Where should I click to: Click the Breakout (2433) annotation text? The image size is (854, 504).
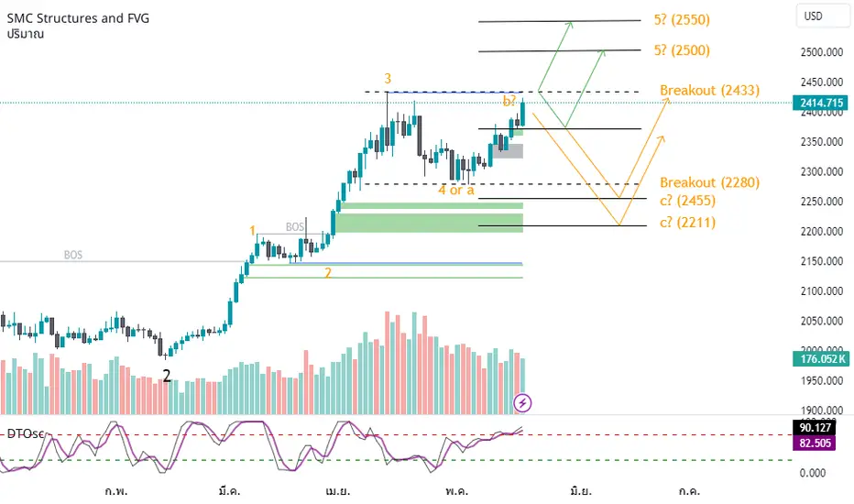click(709, 90)
